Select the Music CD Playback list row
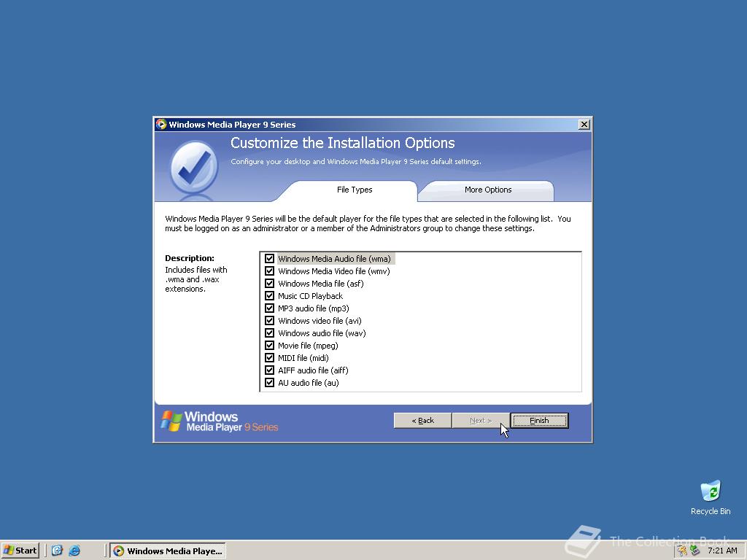The width and height of the screenshot is (747, 560). [x=310, y=296]
